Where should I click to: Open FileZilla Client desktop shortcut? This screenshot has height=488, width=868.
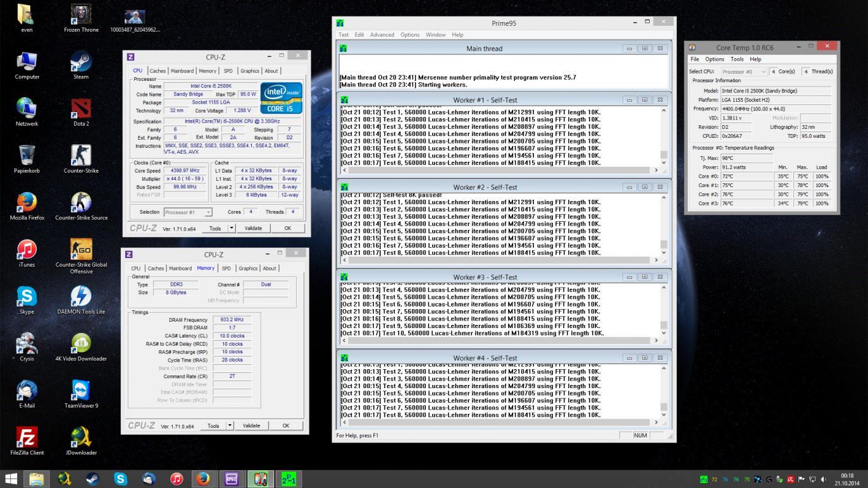[27, 441]
